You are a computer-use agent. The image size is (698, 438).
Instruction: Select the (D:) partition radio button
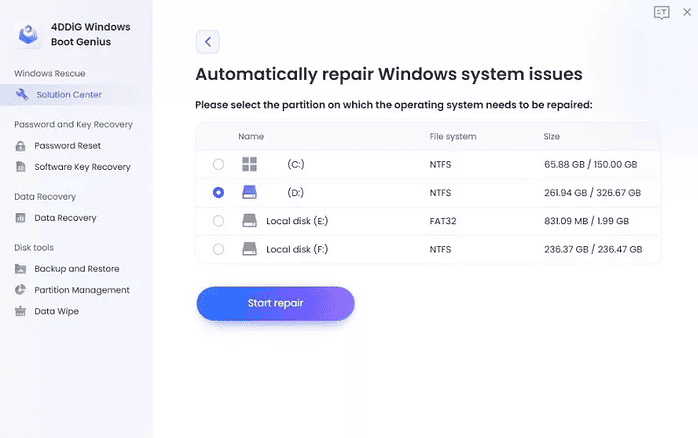pos(218,192)
